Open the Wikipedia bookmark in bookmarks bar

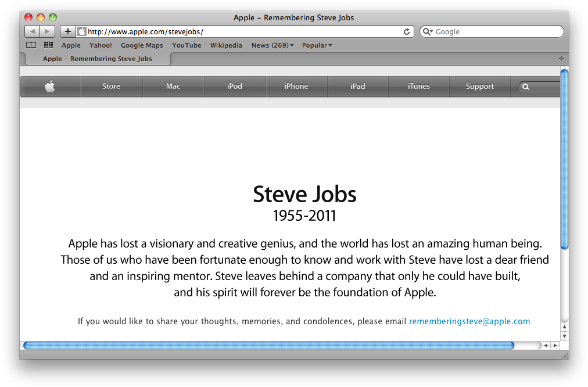pyautogui.click(x=226, y=45)
